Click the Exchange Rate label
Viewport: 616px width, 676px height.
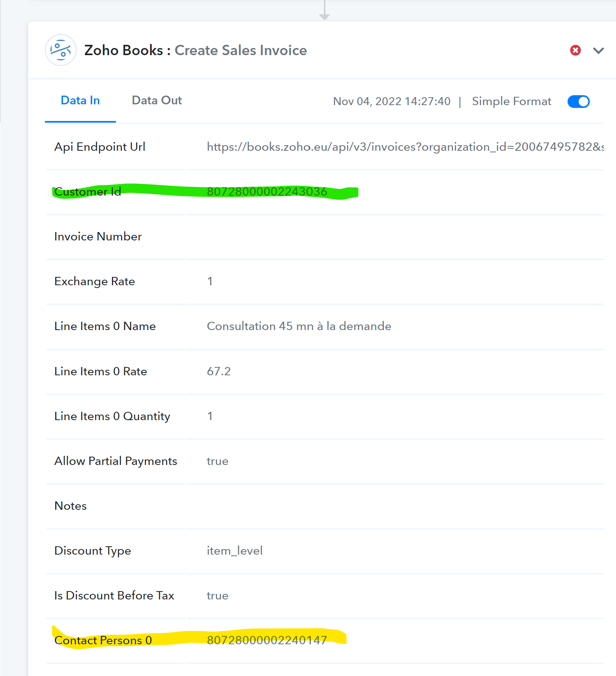(x=94, y=281)
